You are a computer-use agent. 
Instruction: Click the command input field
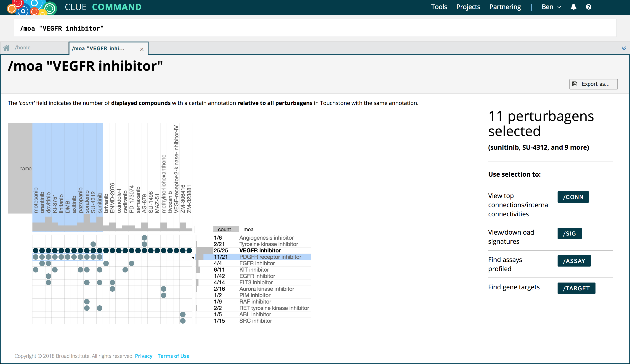[315, 28]
